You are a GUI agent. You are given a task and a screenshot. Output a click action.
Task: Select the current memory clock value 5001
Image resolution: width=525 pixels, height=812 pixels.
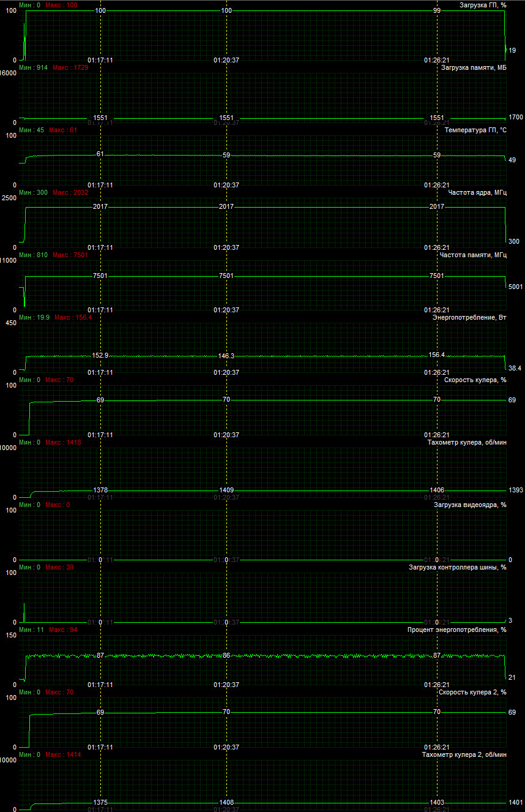[x=516, y=286]
